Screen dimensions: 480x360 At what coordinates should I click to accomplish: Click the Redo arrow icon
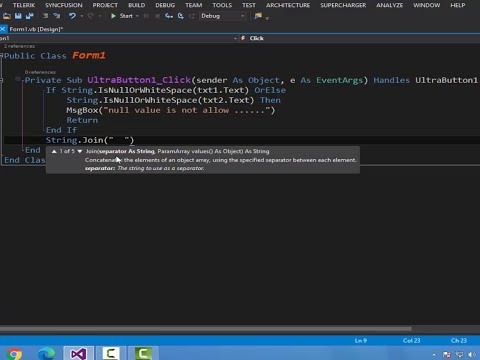click(90, 16)
